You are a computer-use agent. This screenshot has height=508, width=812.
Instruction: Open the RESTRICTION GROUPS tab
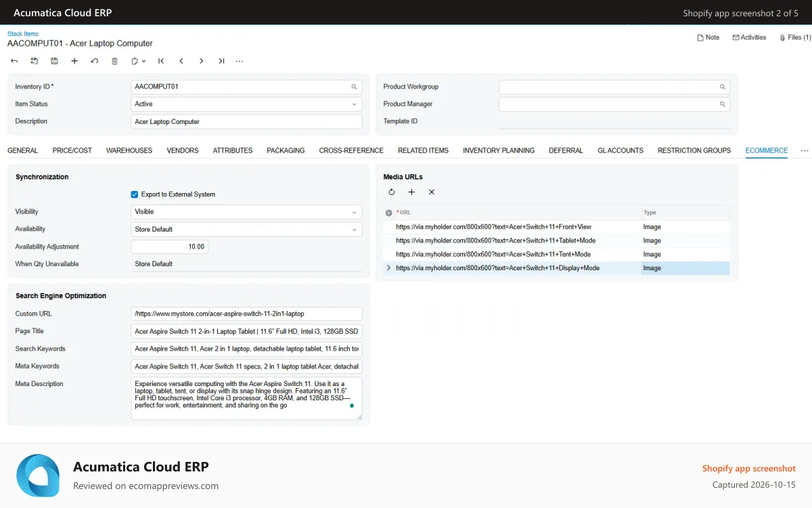[x=694, y=150]
